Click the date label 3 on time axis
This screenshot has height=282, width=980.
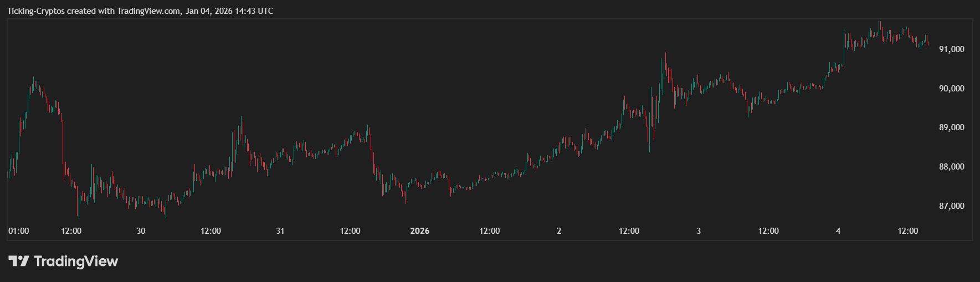[699, 231]
